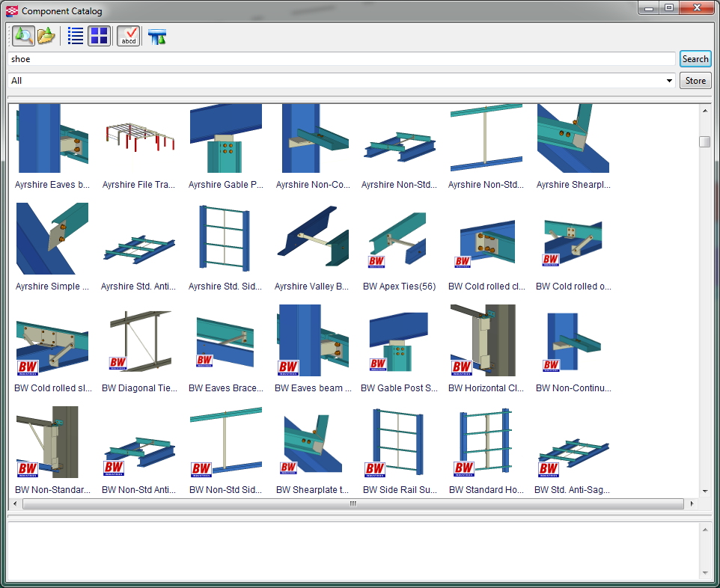Maximize the Component Catalog window
The image size is (720, 588).
tap(669, 7)
